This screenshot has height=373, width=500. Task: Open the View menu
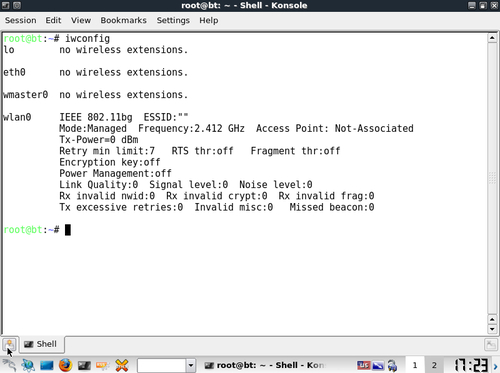pos(81,20)
